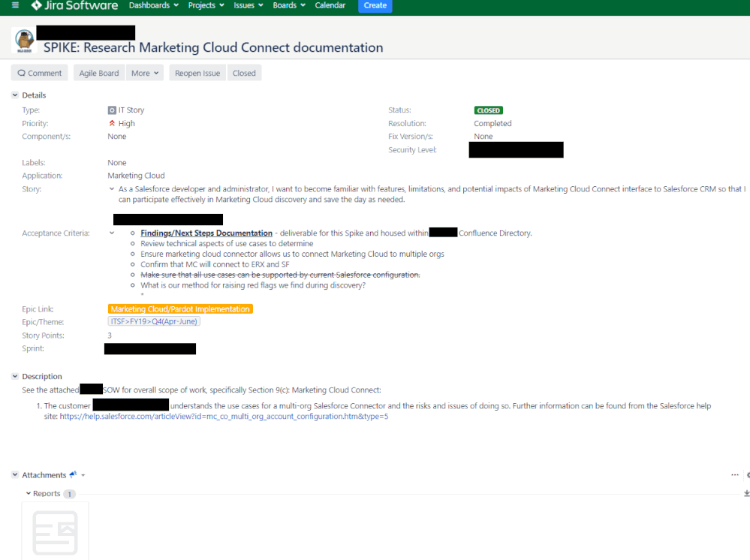Open the Projects menu
750x560 pixels.
click(x=206, y=5)
